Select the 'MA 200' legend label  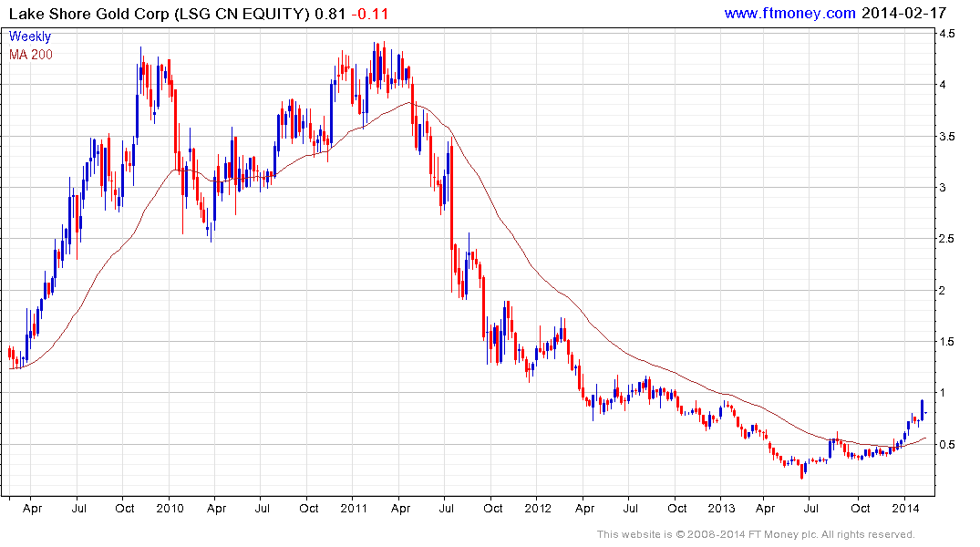click(31, 55)
